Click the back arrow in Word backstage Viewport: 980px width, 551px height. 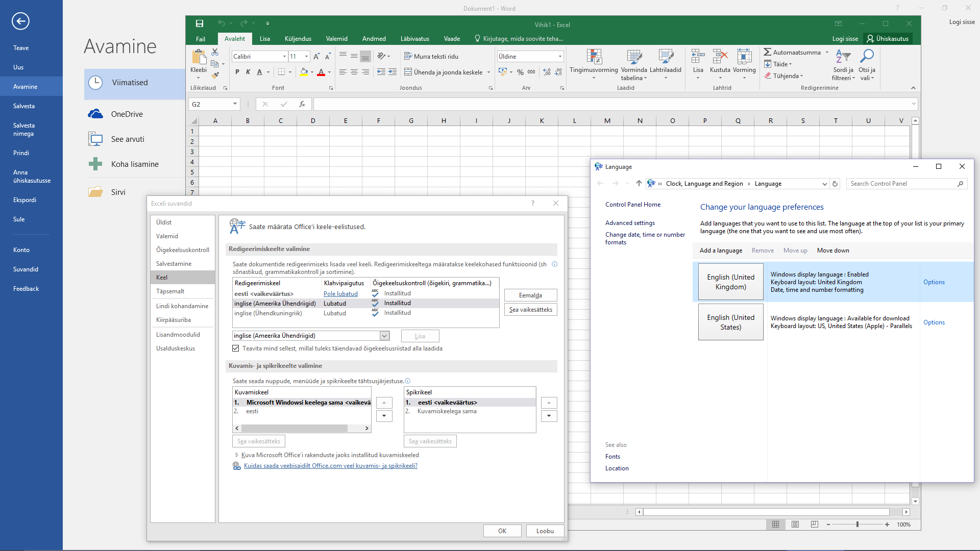click(20, 21)
